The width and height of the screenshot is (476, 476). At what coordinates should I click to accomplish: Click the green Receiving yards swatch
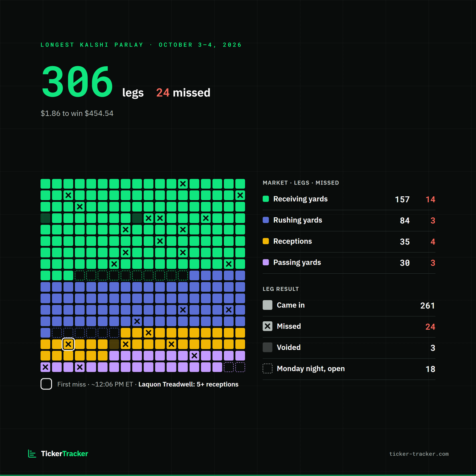[x=266, y=199]
